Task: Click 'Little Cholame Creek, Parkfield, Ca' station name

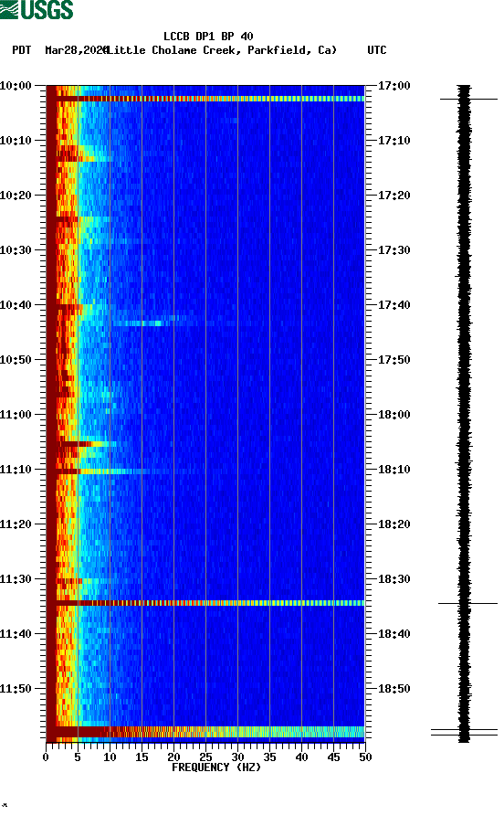Action: (x=221, y=50)
